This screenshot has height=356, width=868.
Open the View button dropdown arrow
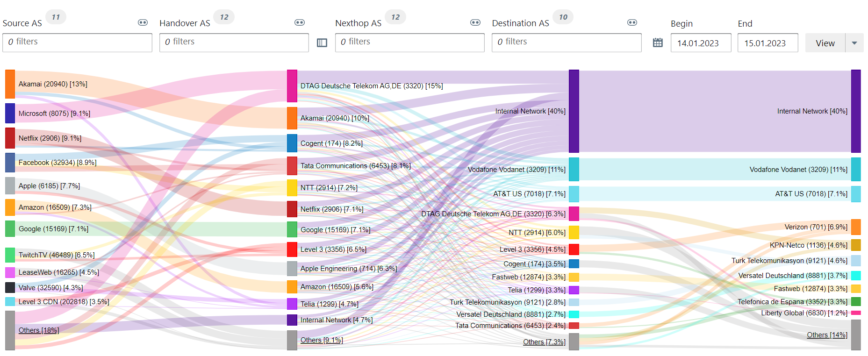(x=854, y=43)
